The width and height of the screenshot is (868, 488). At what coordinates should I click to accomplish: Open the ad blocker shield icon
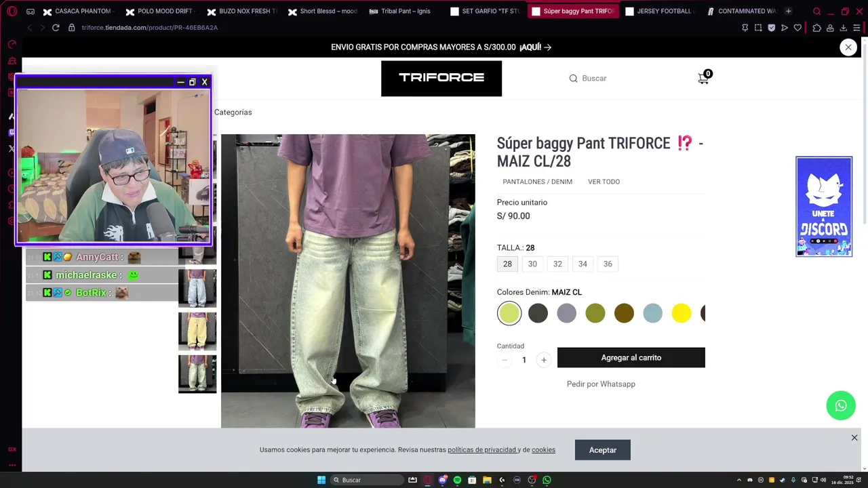[771, 28]
